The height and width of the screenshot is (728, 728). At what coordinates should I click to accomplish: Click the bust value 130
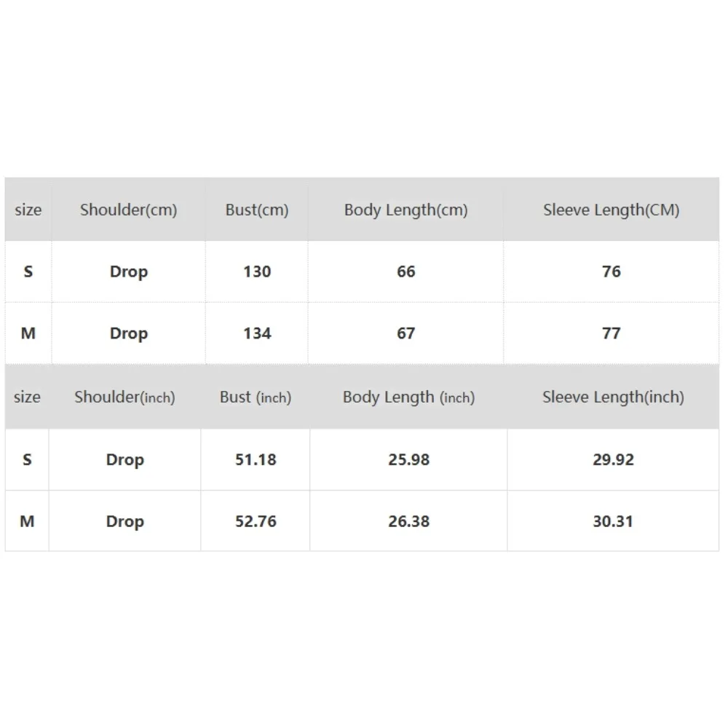click(x=257, y=272)
